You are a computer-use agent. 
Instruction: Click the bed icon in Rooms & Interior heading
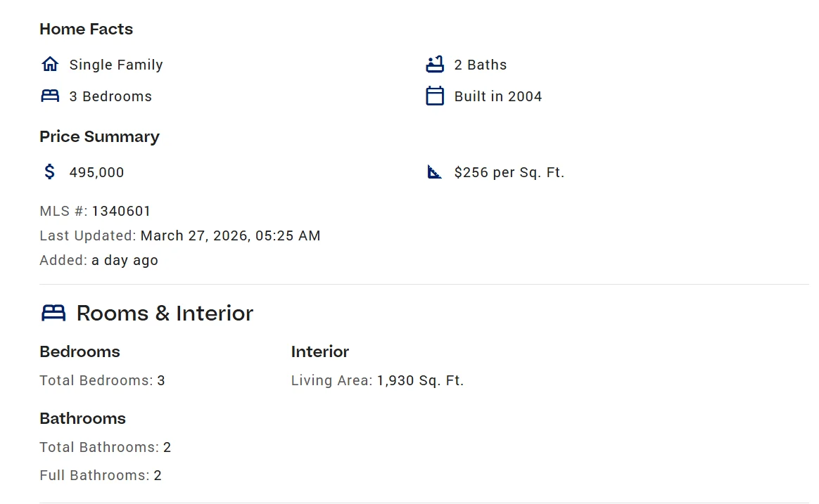pos(53,313)
